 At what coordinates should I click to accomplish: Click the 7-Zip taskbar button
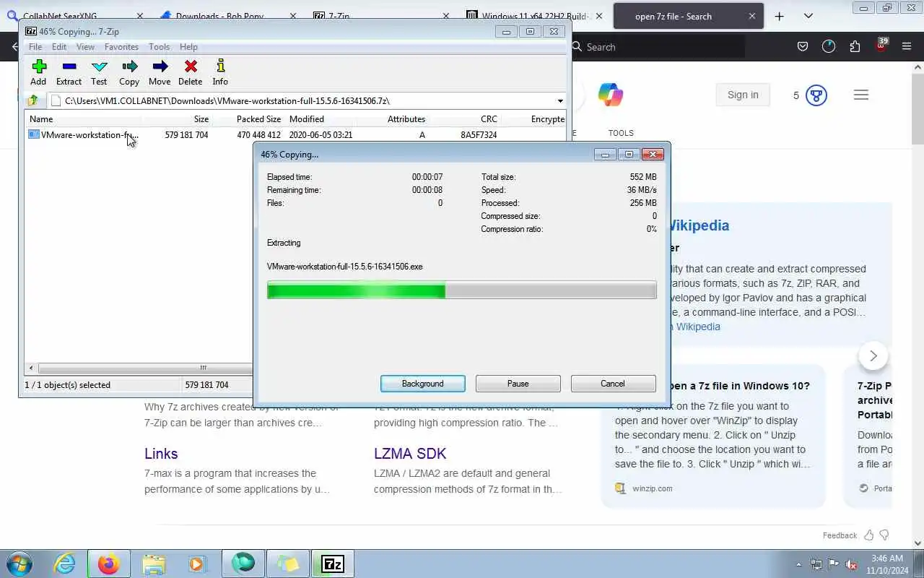[333, 564]
